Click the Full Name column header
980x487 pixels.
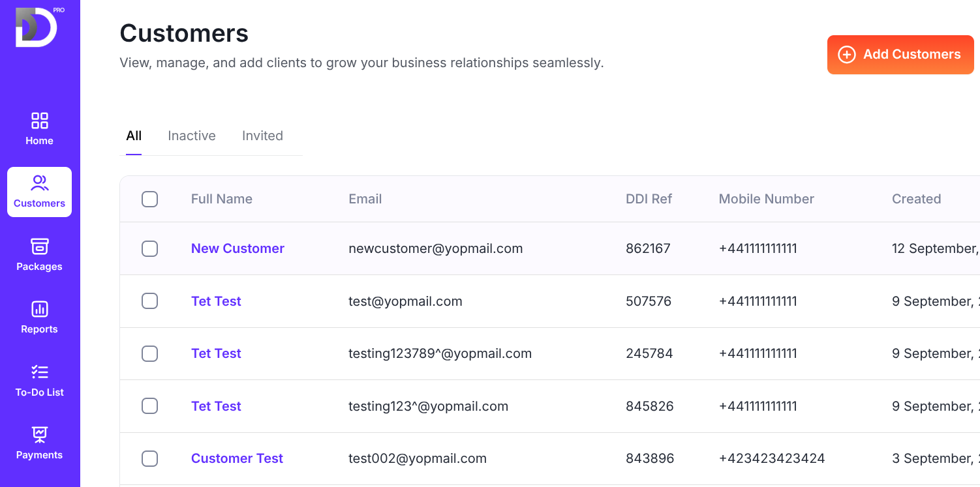221,199
